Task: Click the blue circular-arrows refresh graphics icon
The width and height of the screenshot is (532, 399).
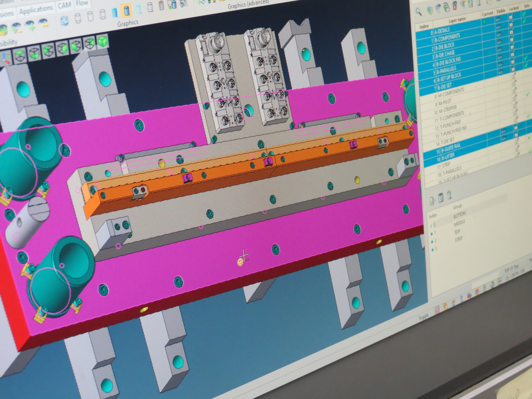Action: pyautogui.click(x=65, y=21)
